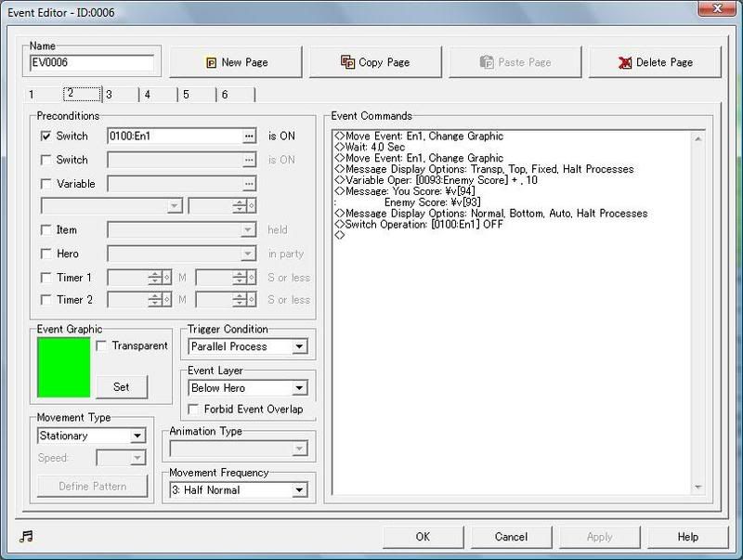
Task: Click the Set graphic button
Action: tap(122, 387)
